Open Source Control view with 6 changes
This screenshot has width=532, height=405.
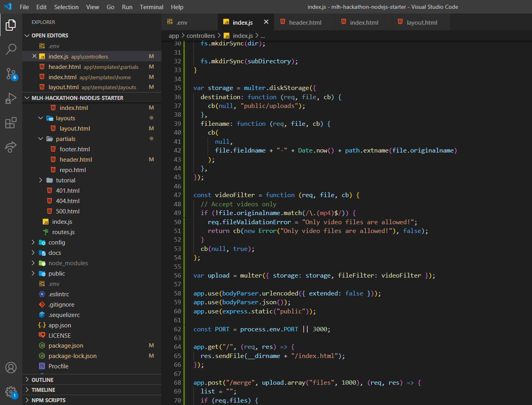coord(11,74)
